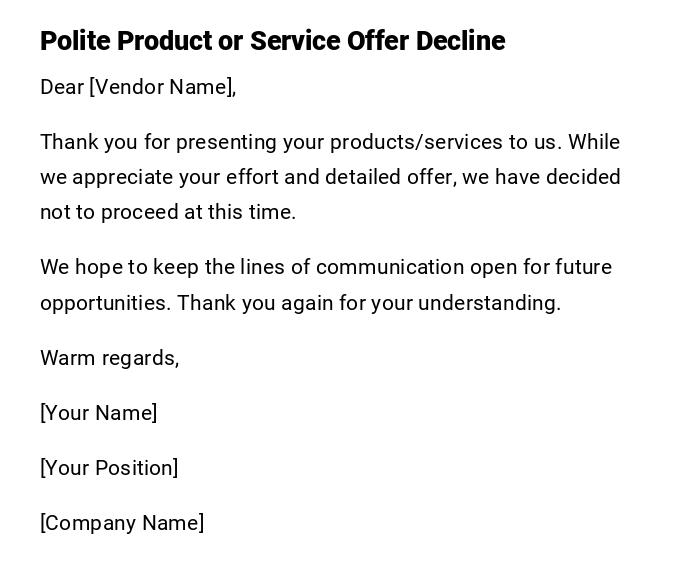This screenshot has height=586, width=700.
Task: Click the title 'Polite Product or Service Offer Decline'
Action: [x=272, y=41]
